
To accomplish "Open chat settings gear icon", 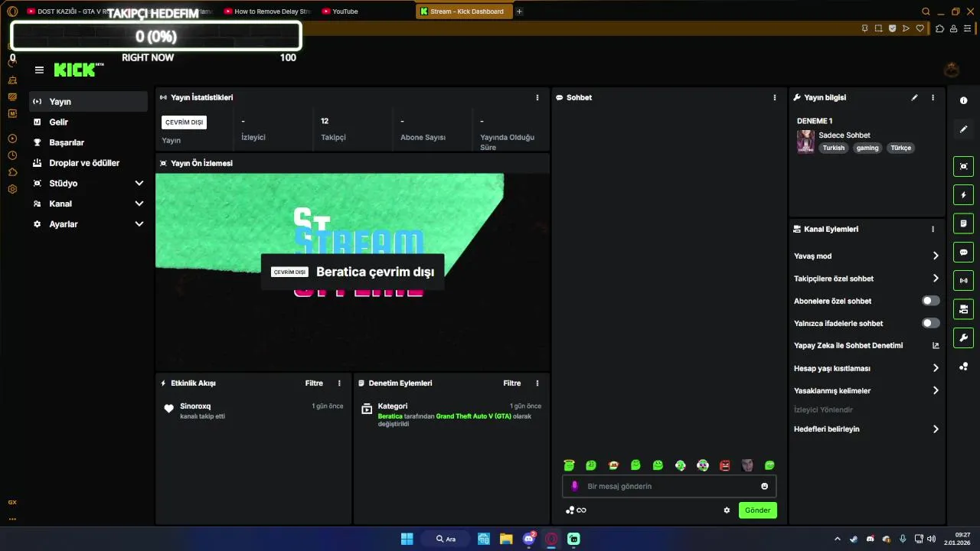I will tap(727, 510).
